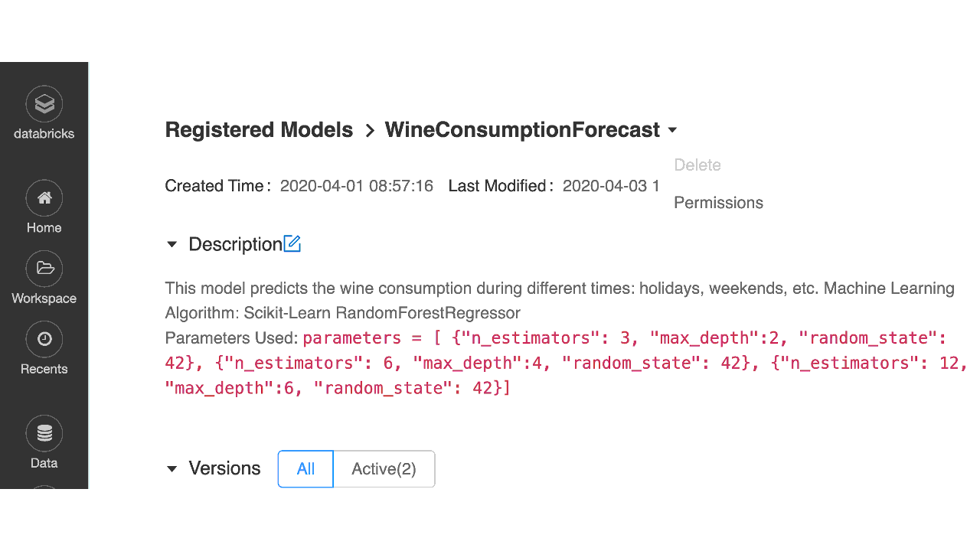Viewport: 980px width, 551px height.
Task: Click the grayed-out Delete option
Action: pos(697,165)
